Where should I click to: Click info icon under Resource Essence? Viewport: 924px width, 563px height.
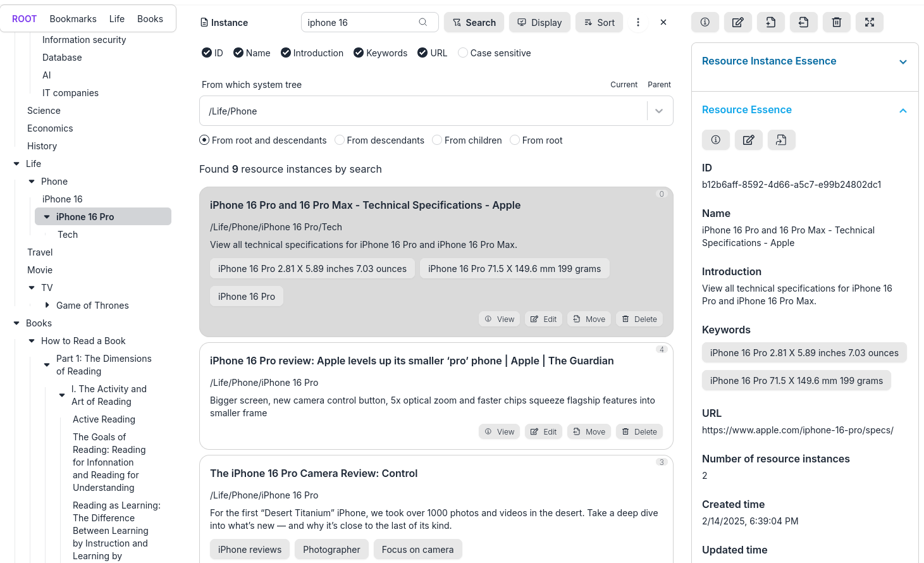click(715, 140)
